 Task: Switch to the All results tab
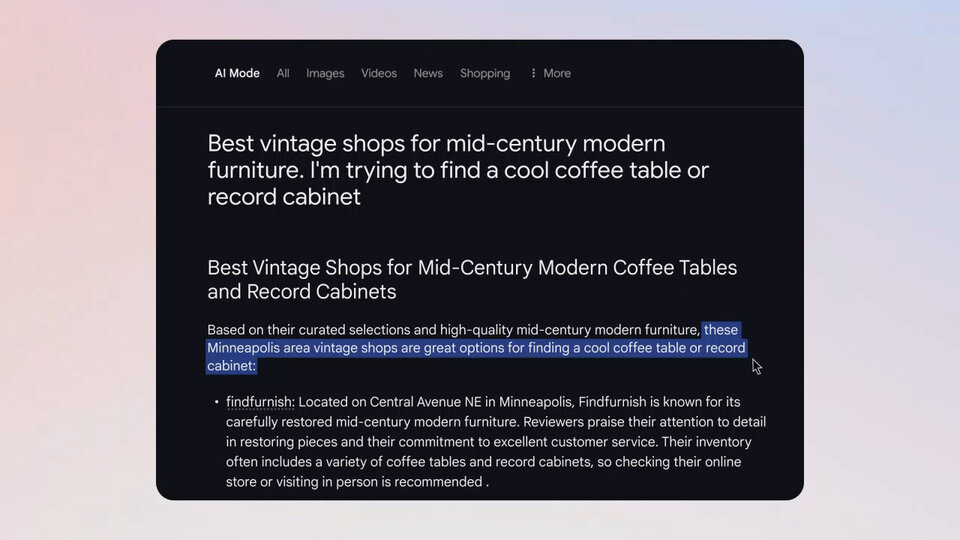click(x=283, y=73)
